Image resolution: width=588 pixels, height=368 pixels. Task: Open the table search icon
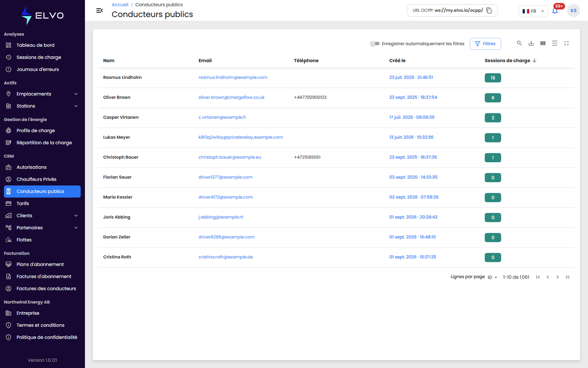pyautogui.click(x=519, y=43)
